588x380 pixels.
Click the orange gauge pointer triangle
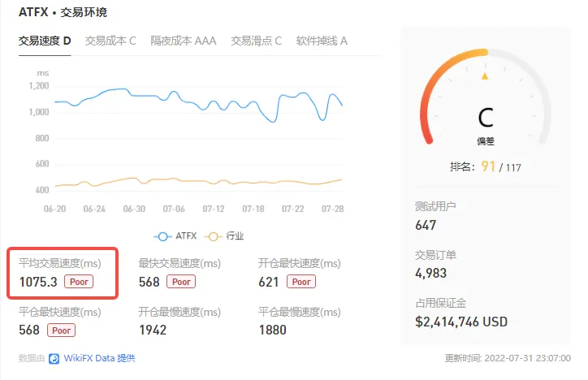tap(485, 76)
